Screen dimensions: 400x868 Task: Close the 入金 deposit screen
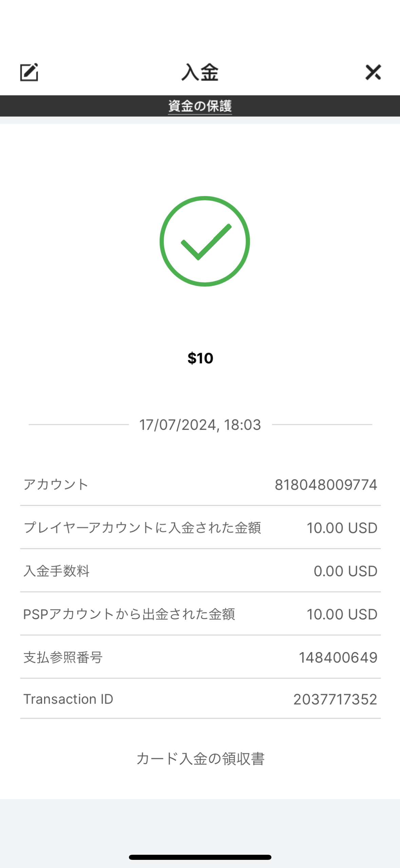[x=373, y=72]
